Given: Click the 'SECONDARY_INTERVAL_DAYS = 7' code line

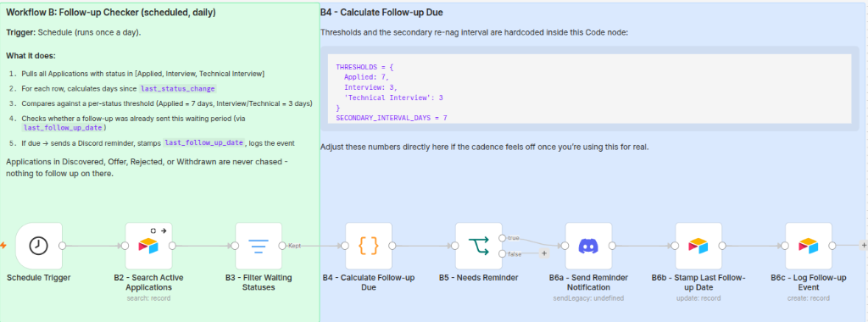Looking at the screenshot, I should click(x=392, y=118).
